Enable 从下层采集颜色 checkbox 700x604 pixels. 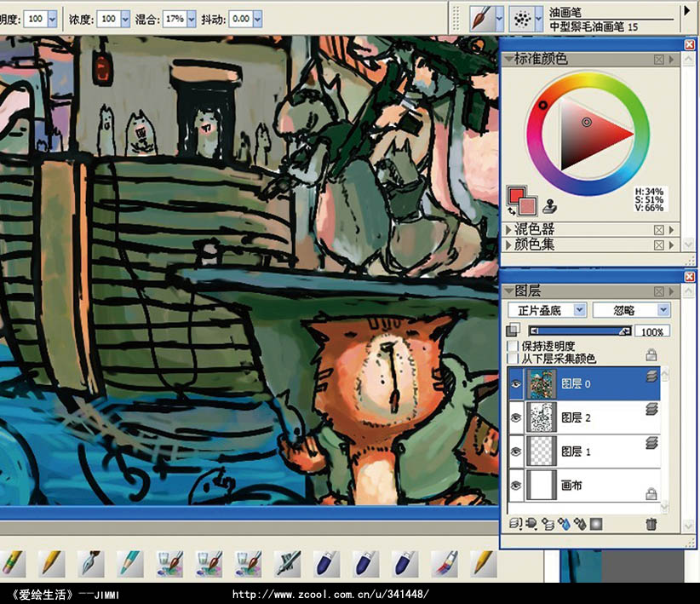[513, 359]
